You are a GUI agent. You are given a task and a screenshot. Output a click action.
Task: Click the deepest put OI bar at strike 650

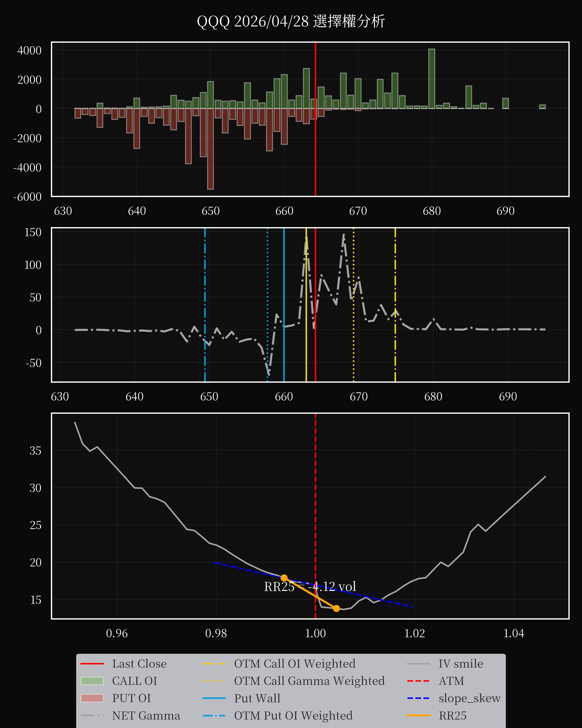(x=210, y=149)
